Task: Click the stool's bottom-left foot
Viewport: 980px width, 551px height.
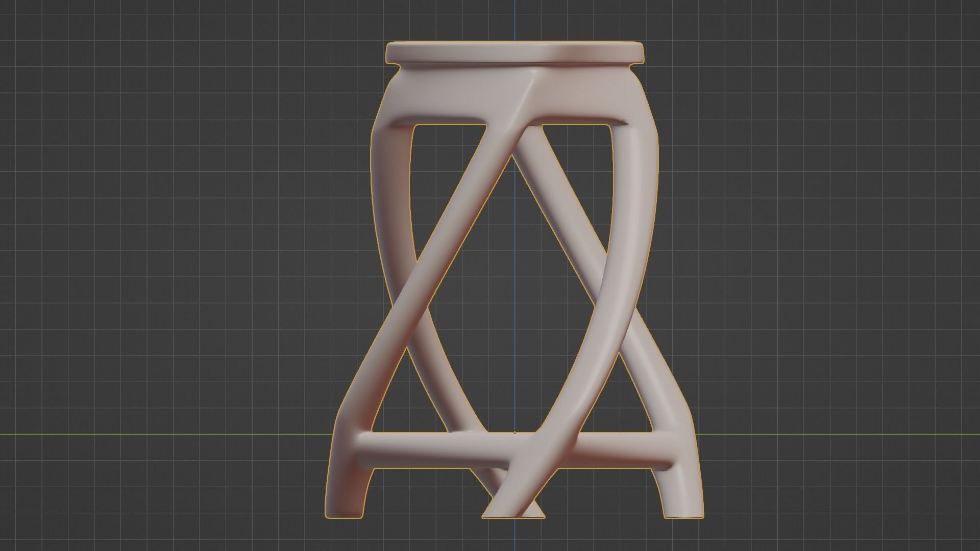Action: point(345,503)
